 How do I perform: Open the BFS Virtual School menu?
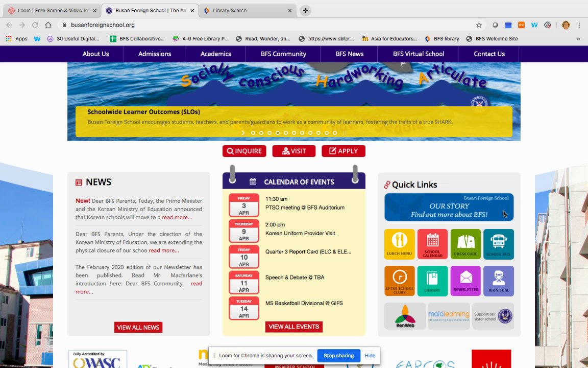click(419, 54)
